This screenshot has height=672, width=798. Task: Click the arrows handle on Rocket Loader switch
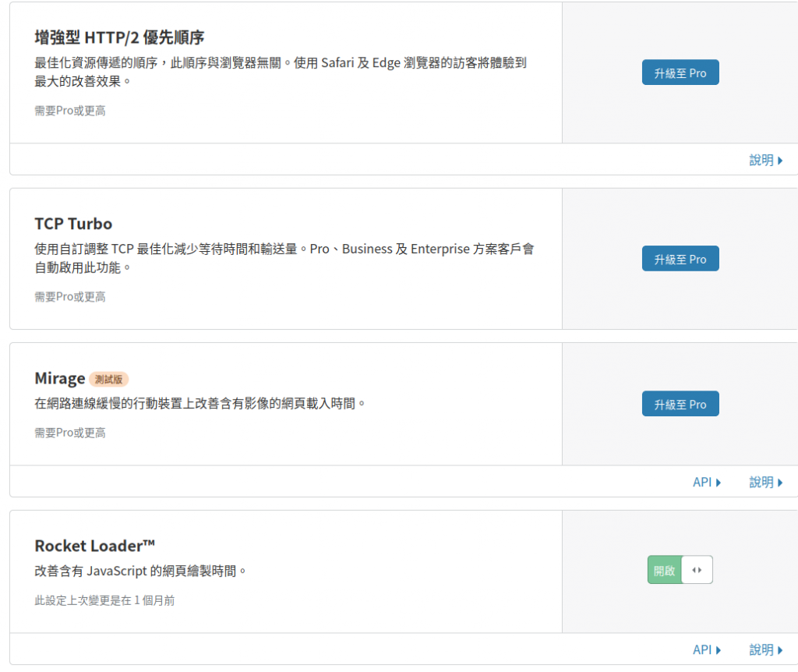tap(697, 570)
